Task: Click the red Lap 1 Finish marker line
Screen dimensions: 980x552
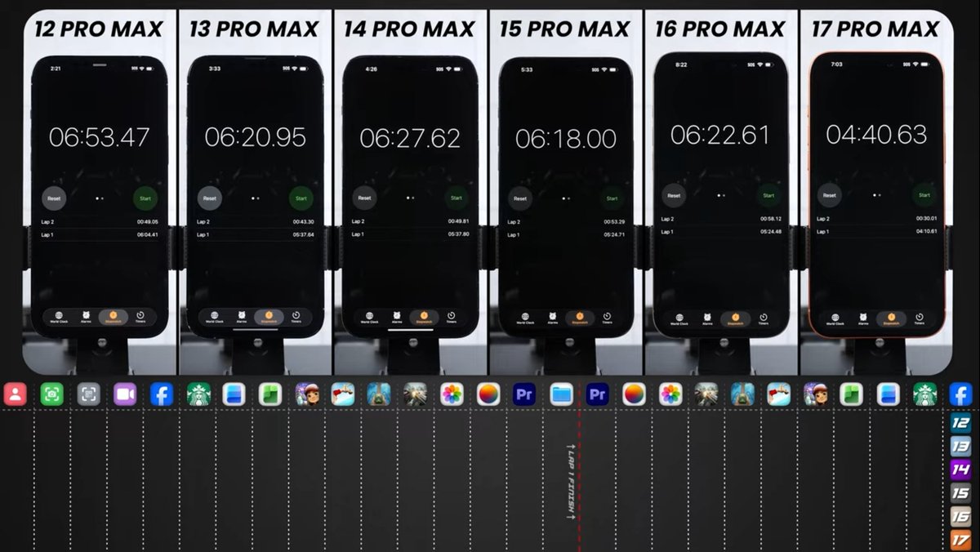Action: (x=580, y=479)
